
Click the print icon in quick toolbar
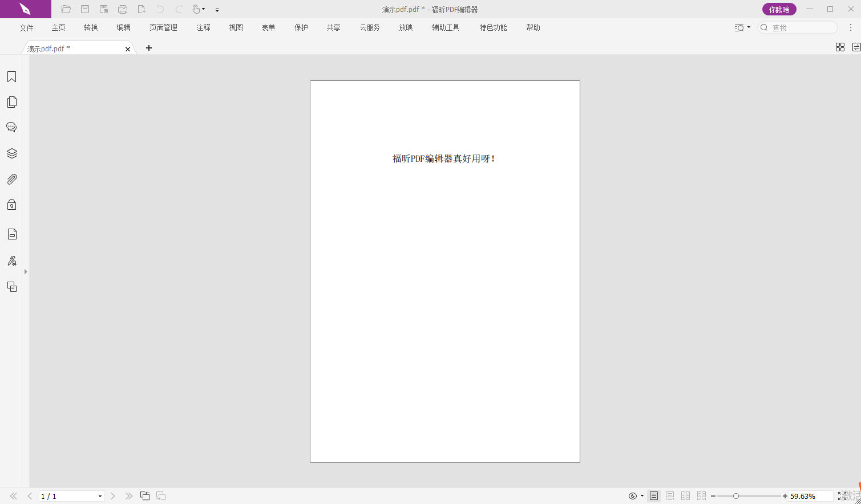123,9
